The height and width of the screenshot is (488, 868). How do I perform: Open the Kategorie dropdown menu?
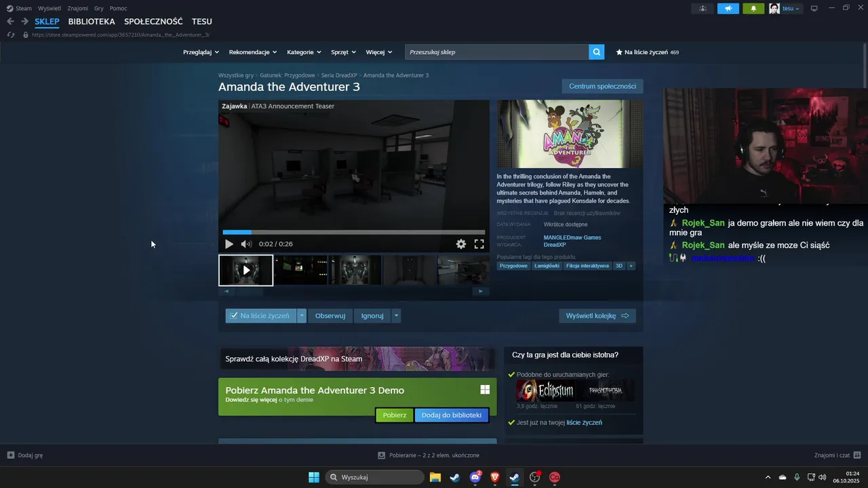(303, 52)
